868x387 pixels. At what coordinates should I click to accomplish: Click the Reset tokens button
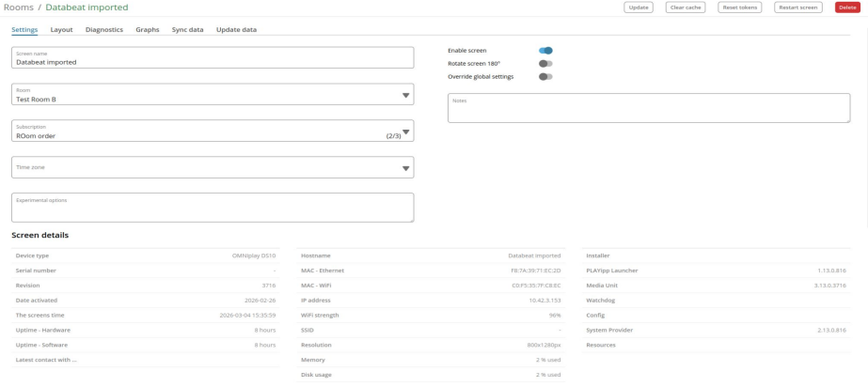[x=742, y=8]
